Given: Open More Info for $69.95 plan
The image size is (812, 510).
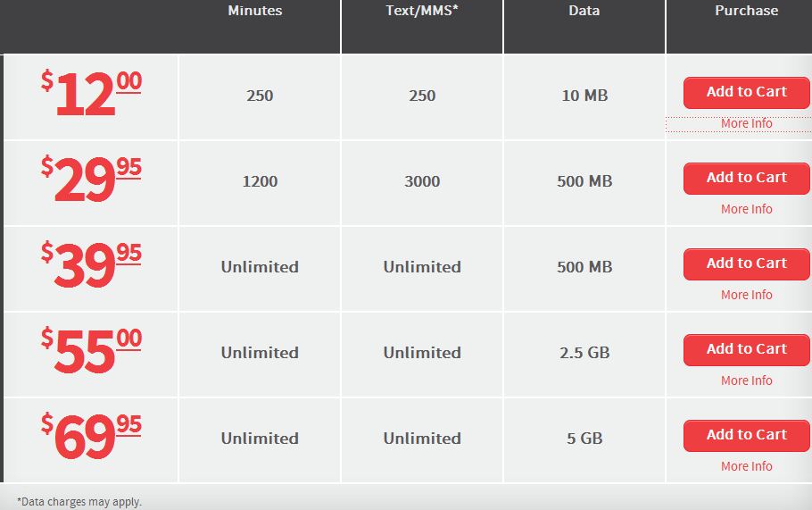Looking at the screenshot, I should (746, 466).
